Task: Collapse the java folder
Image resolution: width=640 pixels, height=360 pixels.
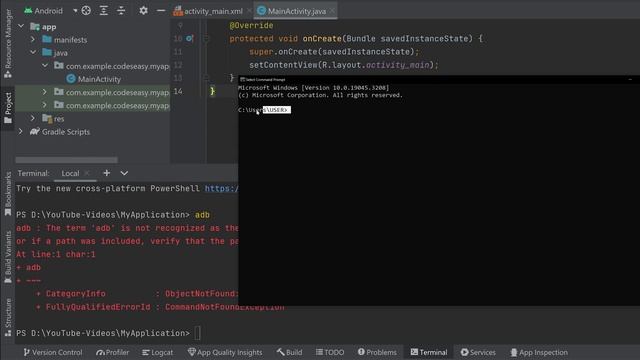Action: coord(33,53)
